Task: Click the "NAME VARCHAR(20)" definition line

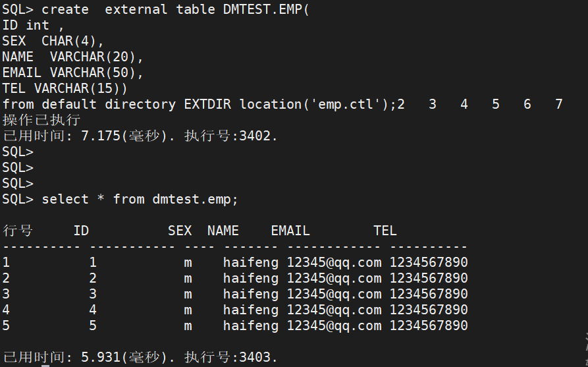Action: (x=72, y=57)
